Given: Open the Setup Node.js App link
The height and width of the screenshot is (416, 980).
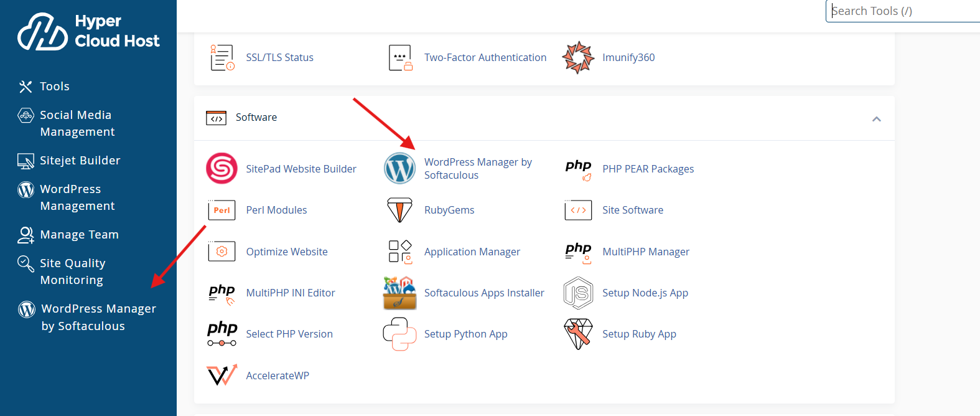Looking at the screenshot, I should pyautogui.click(x=645, y=293).
